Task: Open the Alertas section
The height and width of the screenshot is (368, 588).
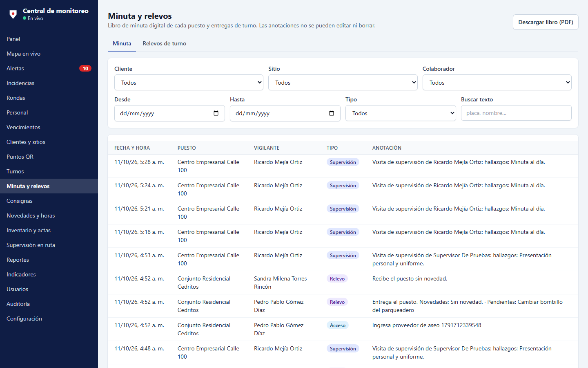Action: 49,68
